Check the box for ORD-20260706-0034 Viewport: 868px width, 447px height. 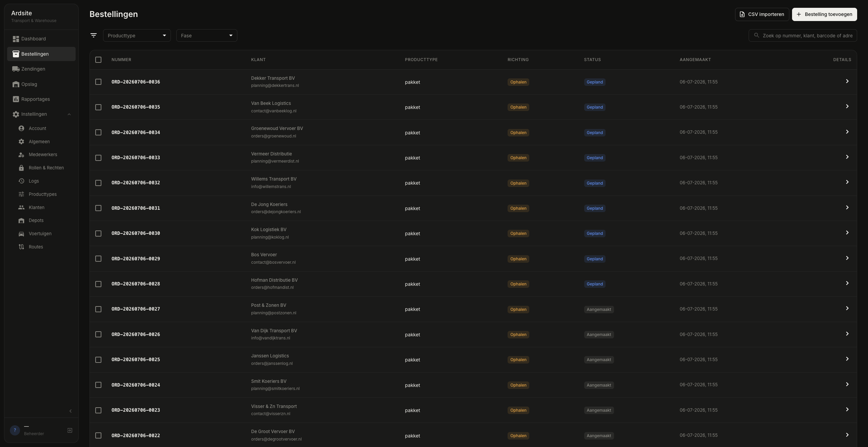(x=98, y=132)
